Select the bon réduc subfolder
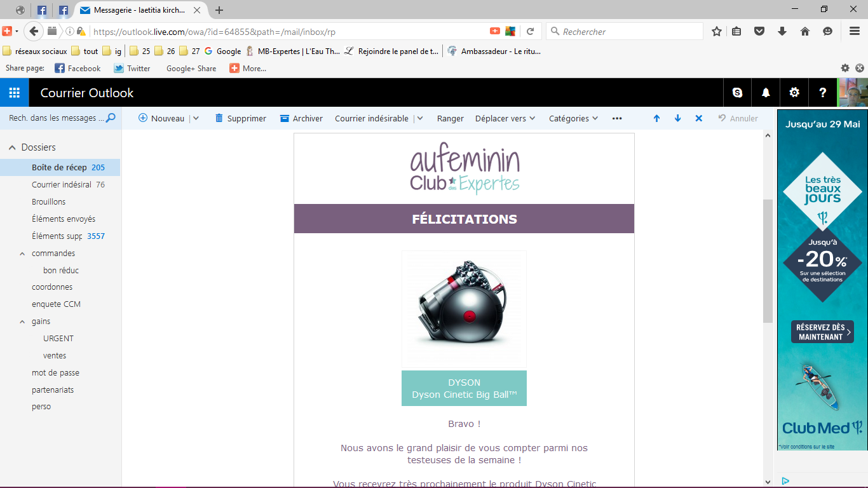868x488 pixels. [x=61, y=271]
